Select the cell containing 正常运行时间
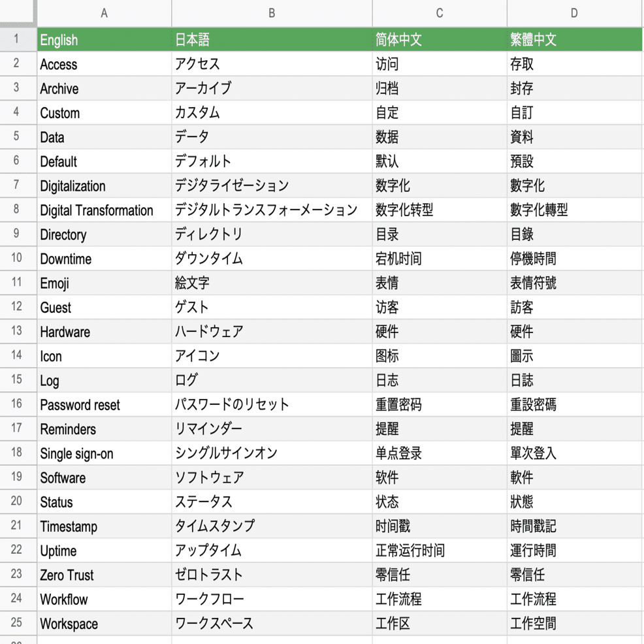The height and width of the screenshot is (644, 644). coord(440,551)
